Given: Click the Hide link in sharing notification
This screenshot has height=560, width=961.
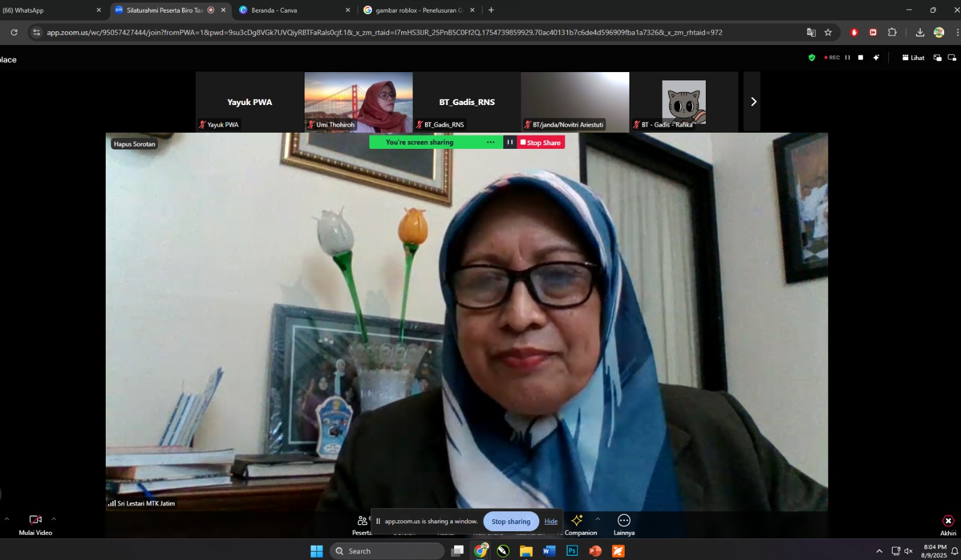Looking at the screenshot, I should [551, 522].
